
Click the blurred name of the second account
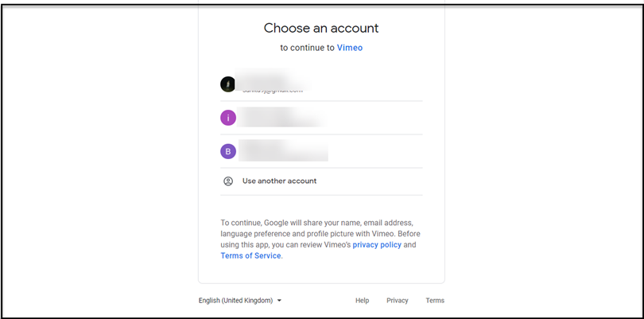[x=281, y=117]
